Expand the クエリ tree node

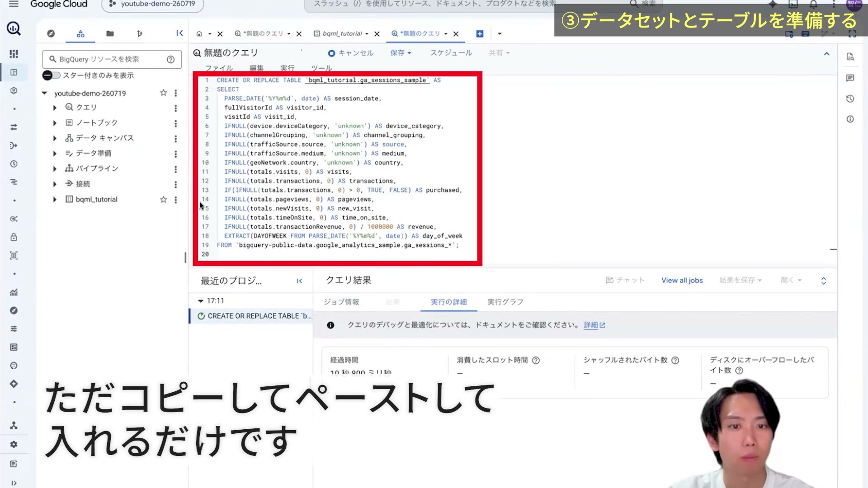55,108
